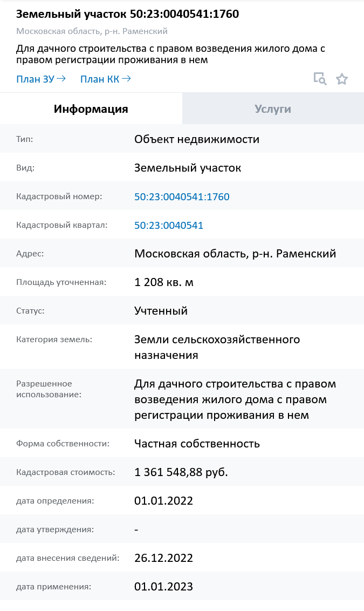Image resolution: width=364 pixels, height=611 pixels.
Task: Open cadastral number link 50:23:0040541:1760
Action: (182, 197)
